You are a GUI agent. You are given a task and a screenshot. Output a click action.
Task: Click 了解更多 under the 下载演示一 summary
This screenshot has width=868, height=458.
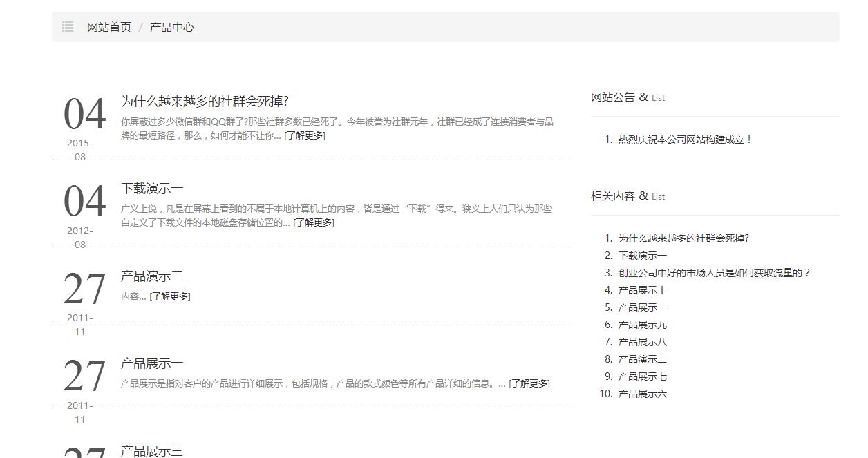[314, 222]
